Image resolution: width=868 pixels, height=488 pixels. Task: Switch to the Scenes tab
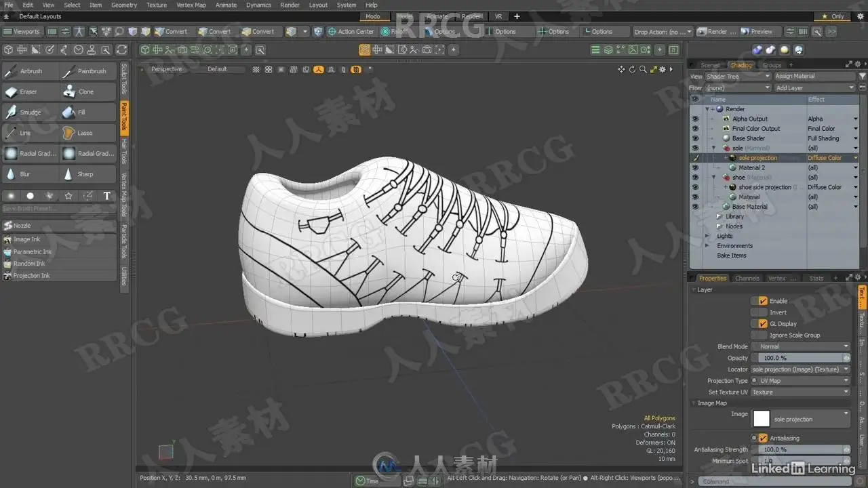(711, 65)
